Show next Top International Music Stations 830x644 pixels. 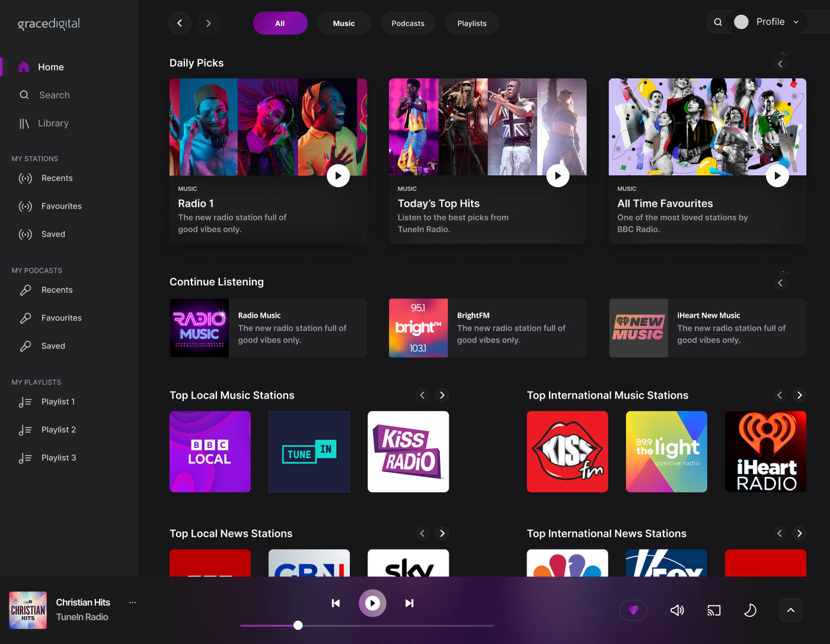[x=799, y=395]
